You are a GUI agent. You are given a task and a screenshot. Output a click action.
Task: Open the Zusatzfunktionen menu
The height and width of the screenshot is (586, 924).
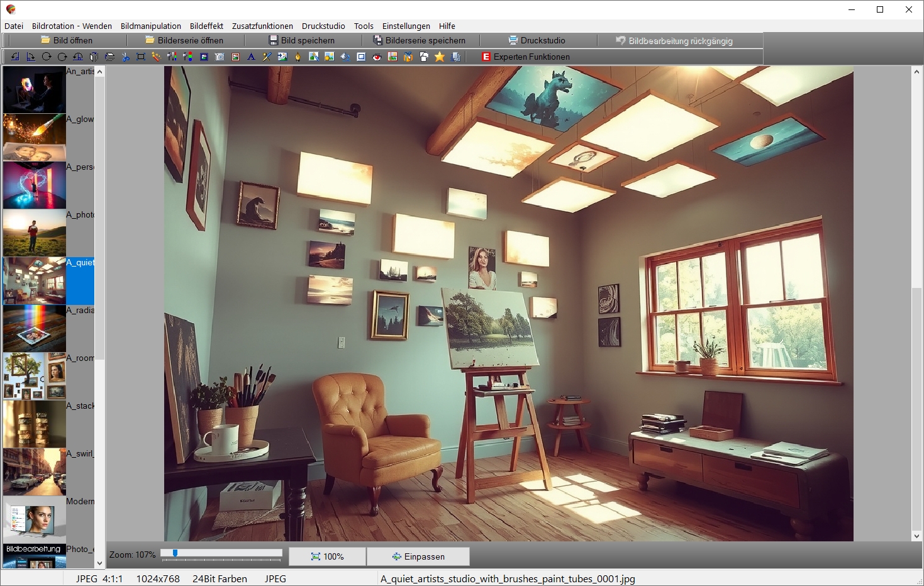262,26
